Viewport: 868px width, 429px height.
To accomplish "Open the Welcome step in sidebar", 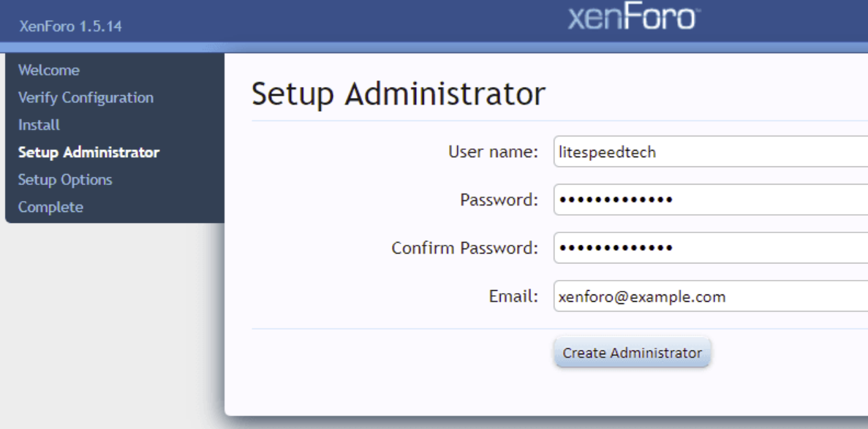I will coord(49,70).
